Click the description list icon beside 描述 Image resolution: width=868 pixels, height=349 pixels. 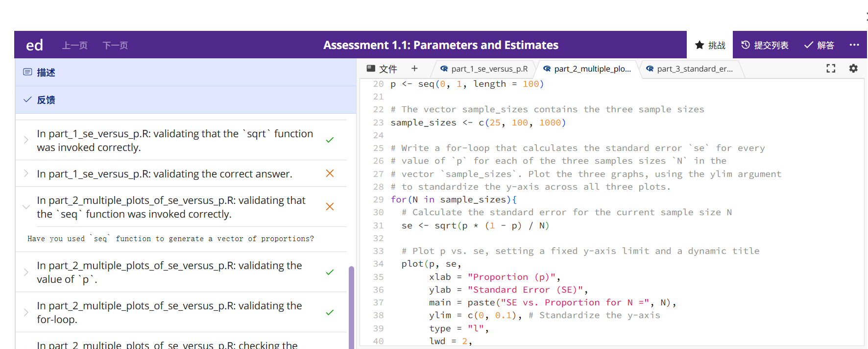click(x=27, y=72)
